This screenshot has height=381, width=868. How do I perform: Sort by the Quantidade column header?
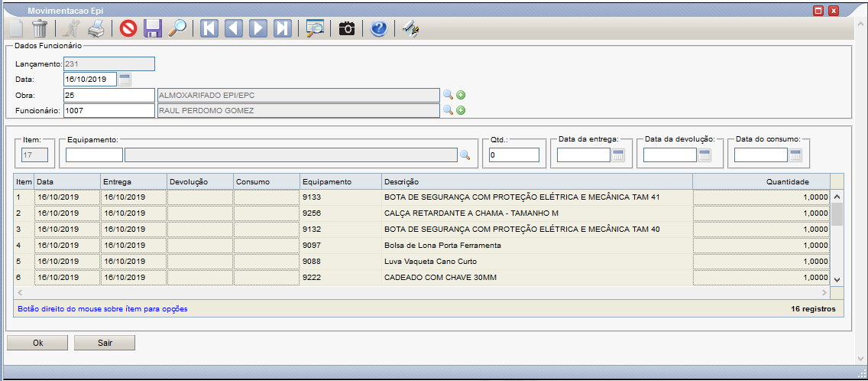(761, 181)
